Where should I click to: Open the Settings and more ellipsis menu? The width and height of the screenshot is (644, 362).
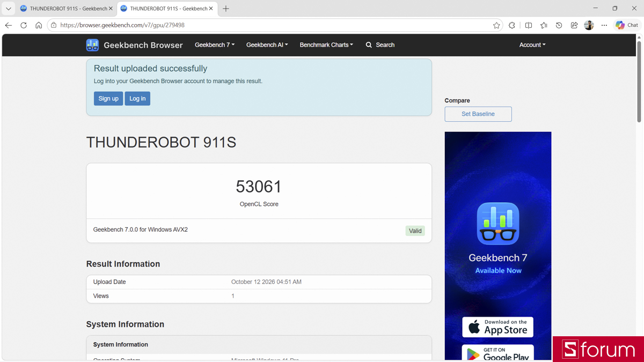click(x=604, y=25)
